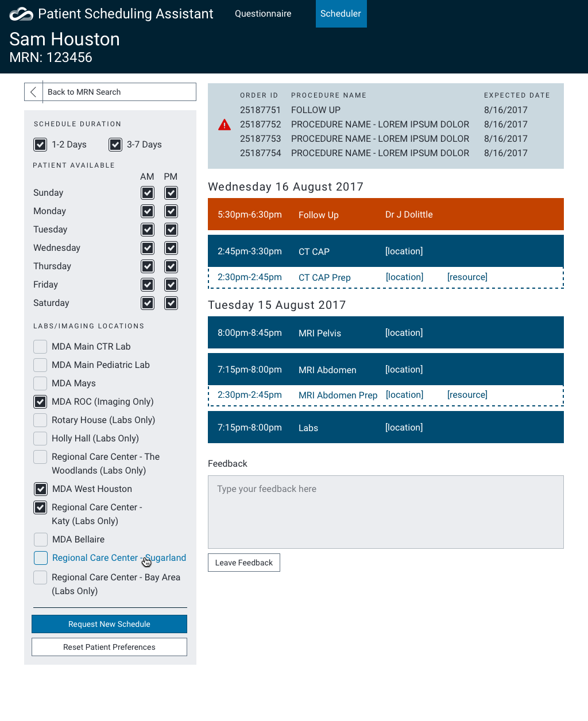Go back to MRN Search

pyautogui.click(x=110, y=92)
